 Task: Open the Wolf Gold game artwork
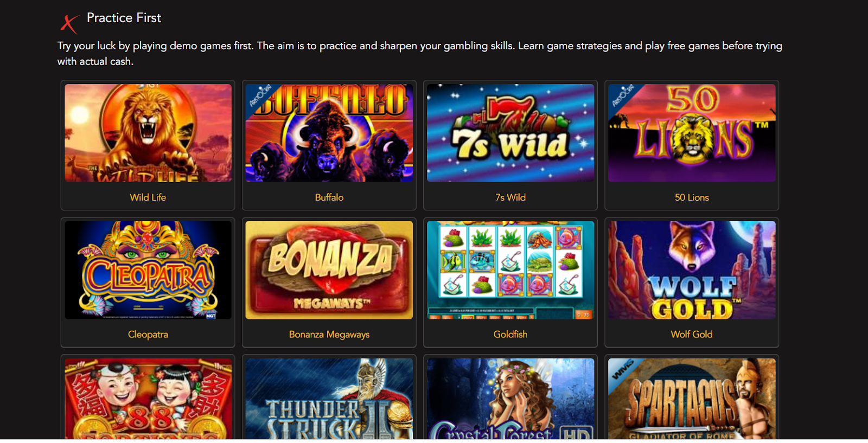click(x=692, y=270)
